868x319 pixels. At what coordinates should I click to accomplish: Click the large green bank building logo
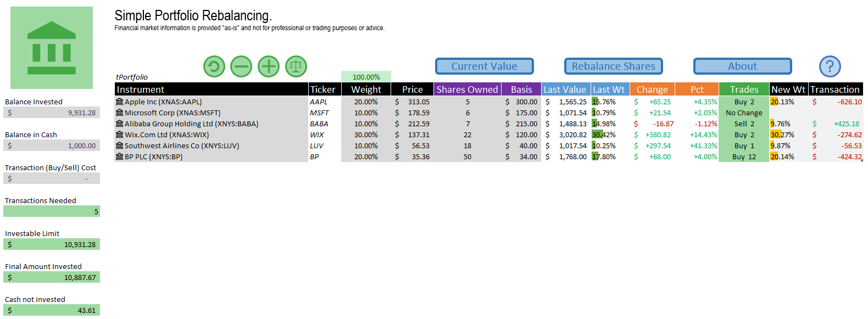tap(52, 48)
